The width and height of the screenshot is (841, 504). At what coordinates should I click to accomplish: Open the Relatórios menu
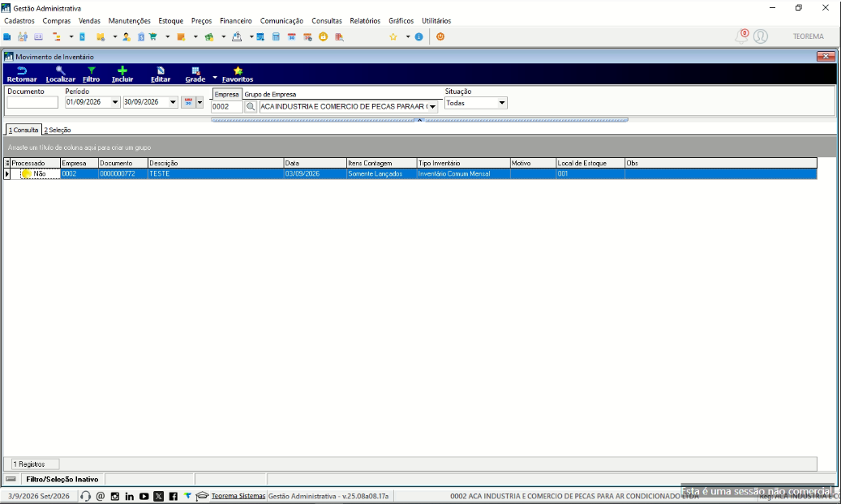(365, 21)
